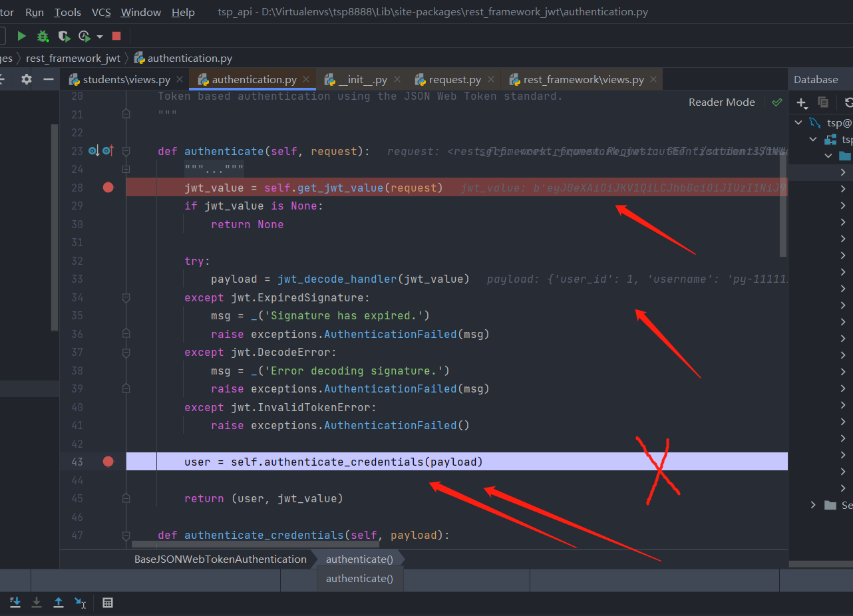Click the rest_framework_jwt breadcrumb
This screenshot has height=616, width=853.
coord(73,59)
